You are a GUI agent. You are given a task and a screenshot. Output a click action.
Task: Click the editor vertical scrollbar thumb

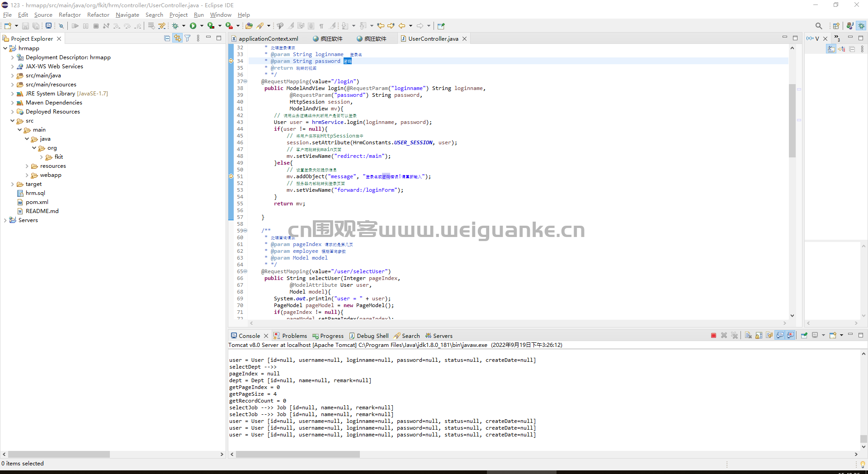(792, 120)
